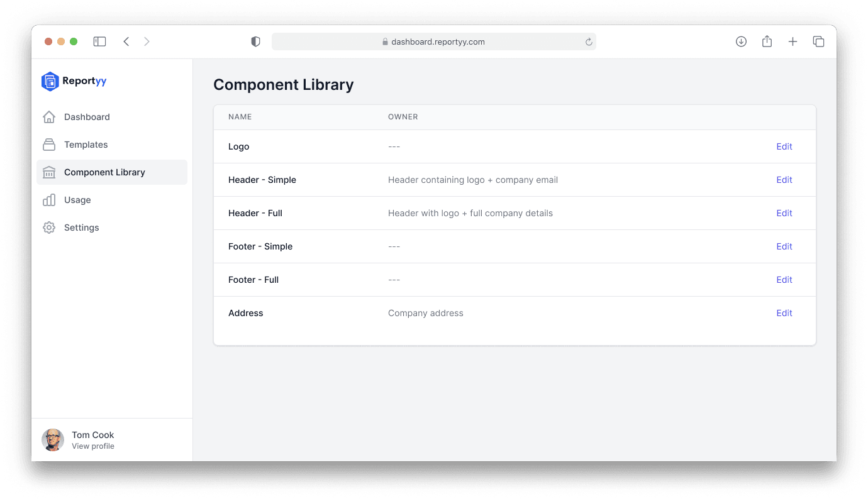Show the tab overview icon
This screenshot has height=499, width=868.
coord(818,41)
